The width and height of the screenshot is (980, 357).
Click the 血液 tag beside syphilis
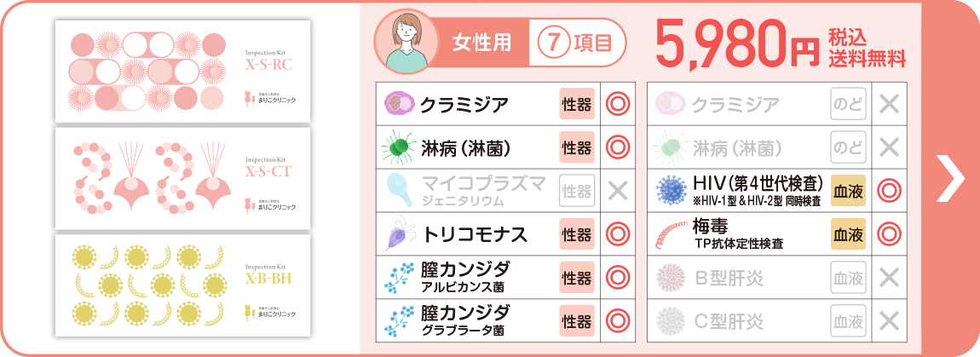[848, 234]
